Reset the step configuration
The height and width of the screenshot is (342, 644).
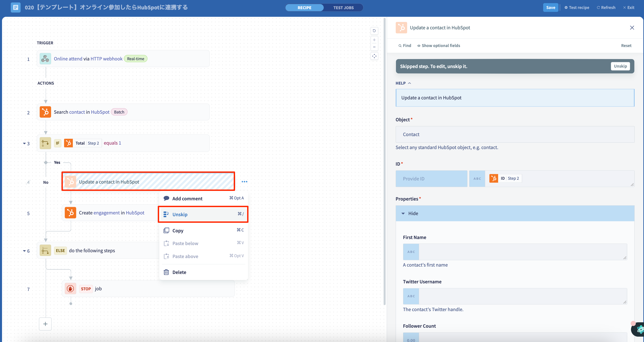click(626, 46)
